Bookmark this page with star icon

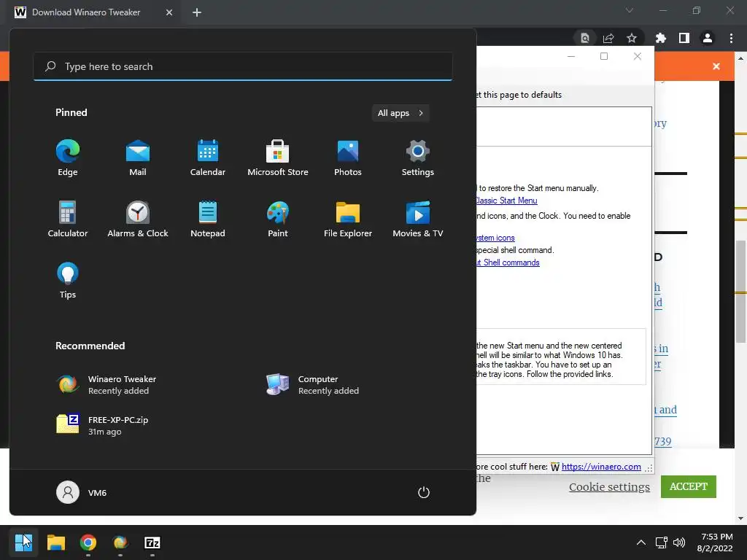[x=632, y=38]
